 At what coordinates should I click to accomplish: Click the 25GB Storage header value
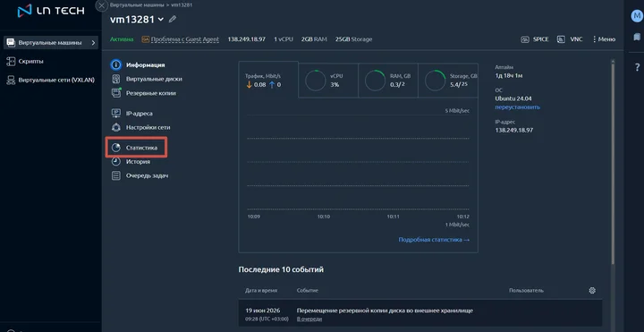pyautogui.click(x=353, y=39)
